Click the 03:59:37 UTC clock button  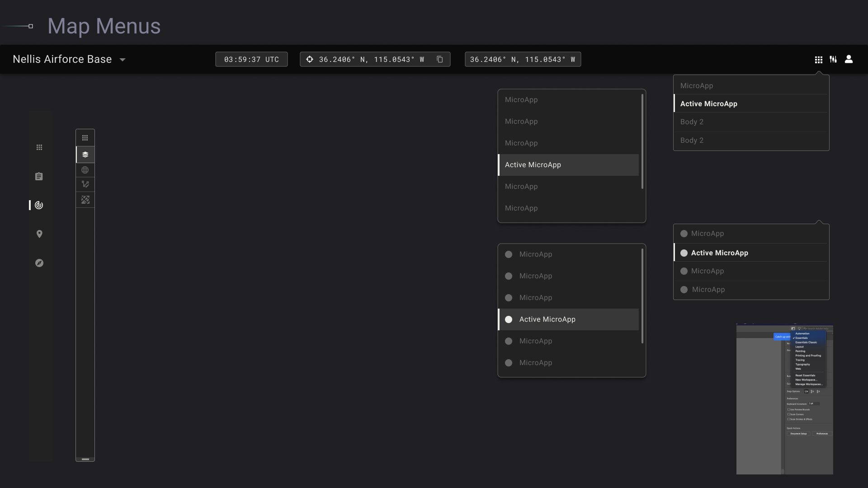[x=251, y=59]
